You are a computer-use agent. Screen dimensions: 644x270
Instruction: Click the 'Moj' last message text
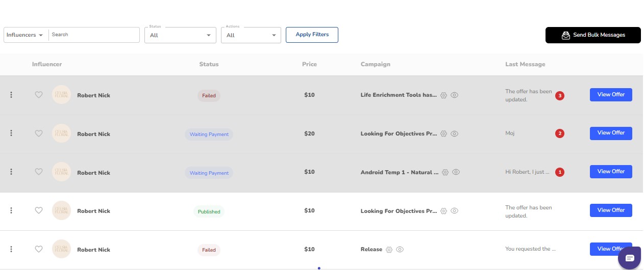[510, 133]
